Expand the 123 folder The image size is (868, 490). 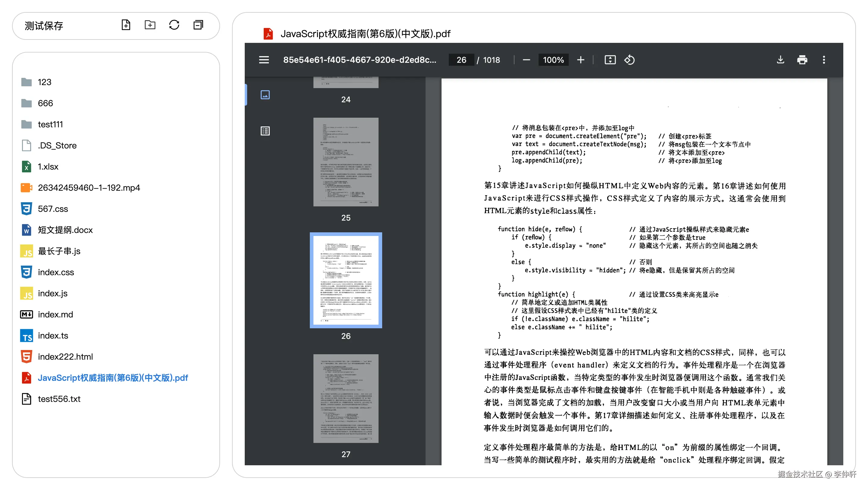click(45, 82)
